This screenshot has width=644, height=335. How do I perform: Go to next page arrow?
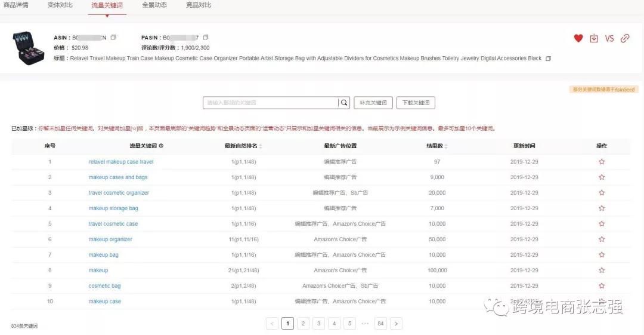coord(396,324)
